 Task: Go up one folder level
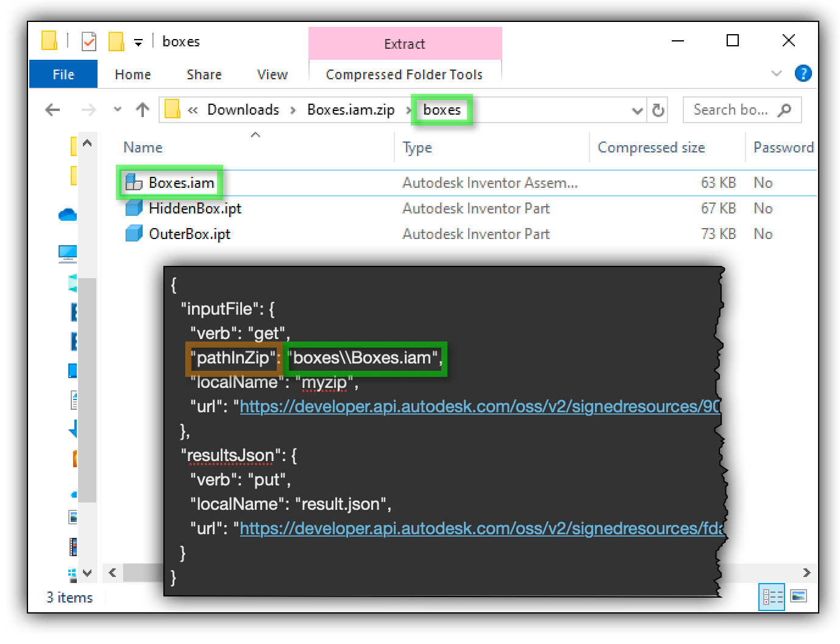coord(143,110)
